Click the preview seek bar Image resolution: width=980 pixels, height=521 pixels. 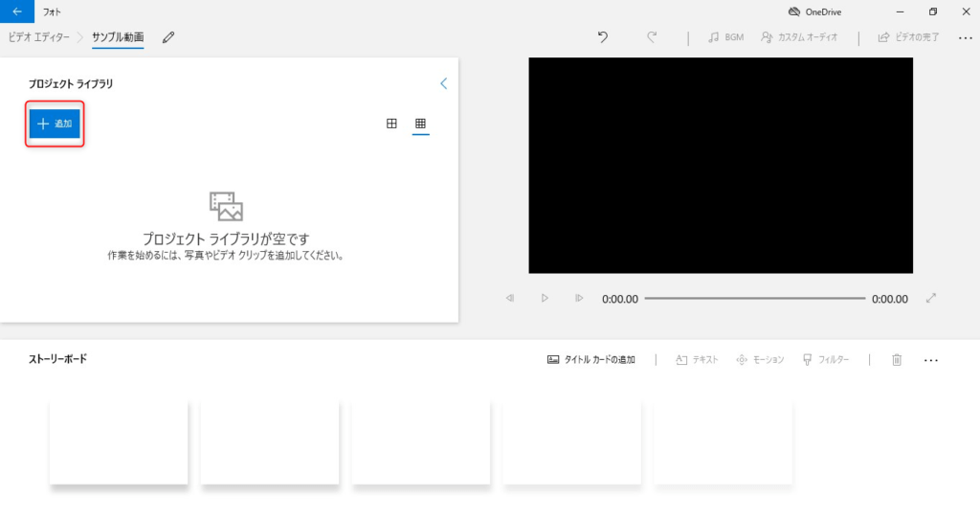pos(755,299)
